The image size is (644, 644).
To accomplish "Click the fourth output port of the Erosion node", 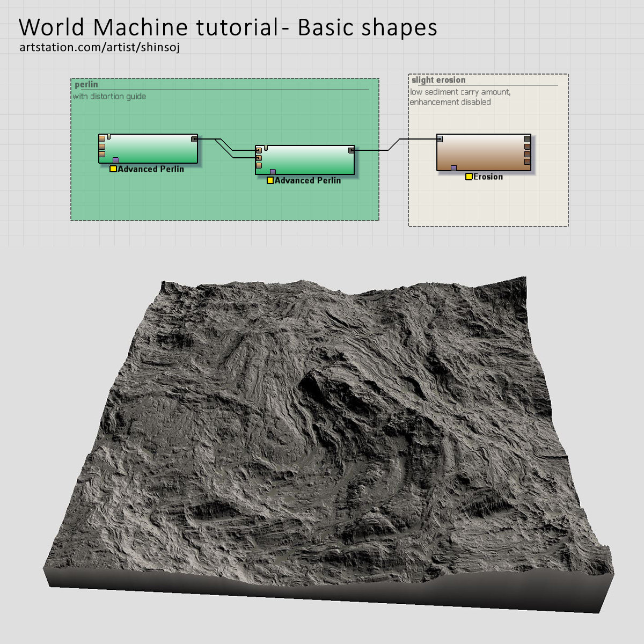I will tap(527, 162).
